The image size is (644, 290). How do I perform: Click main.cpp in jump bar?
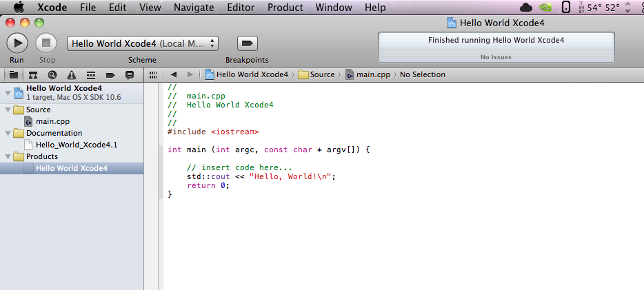click(368, 74)
